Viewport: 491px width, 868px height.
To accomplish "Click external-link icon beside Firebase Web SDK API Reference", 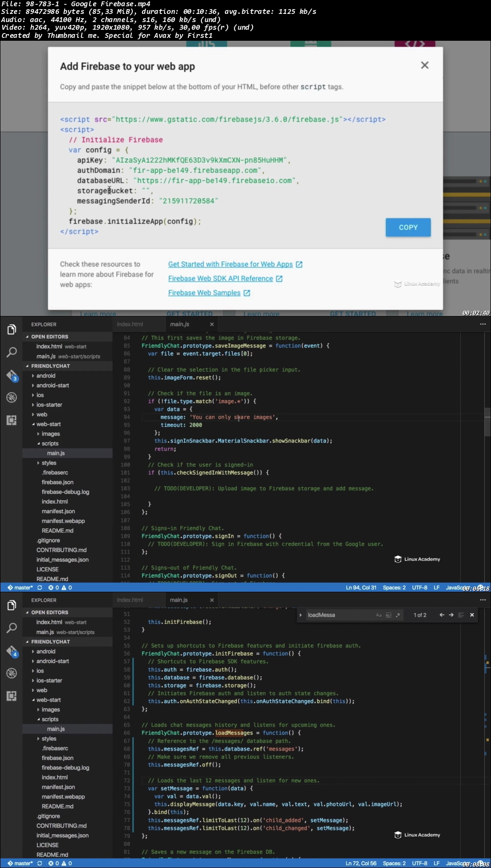I will pyautogui.click(x=279, y=279).
